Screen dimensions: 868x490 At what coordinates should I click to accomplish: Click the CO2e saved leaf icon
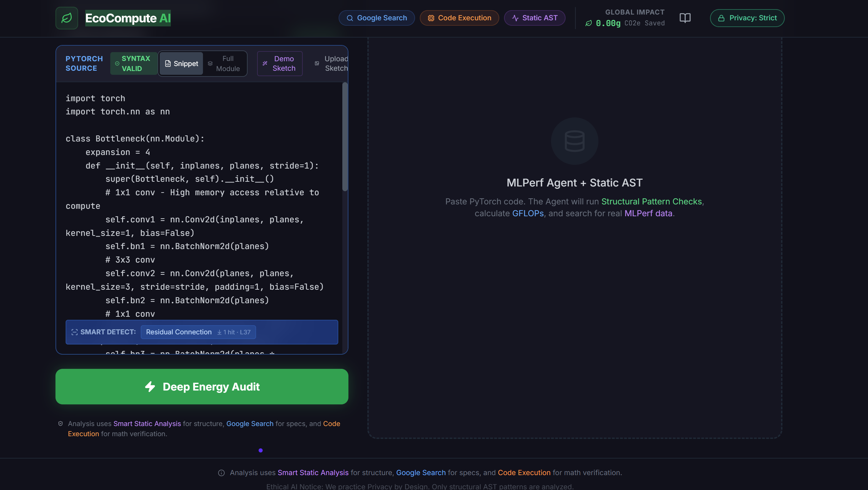click(x=589, y=23)
